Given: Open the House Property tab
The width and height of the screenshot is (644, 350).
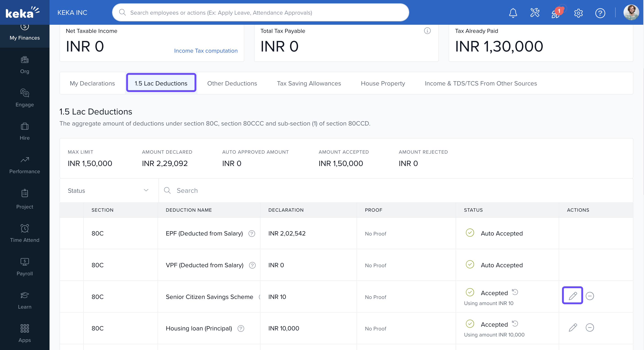Looking at the screenshot, I should pos(382,83).
